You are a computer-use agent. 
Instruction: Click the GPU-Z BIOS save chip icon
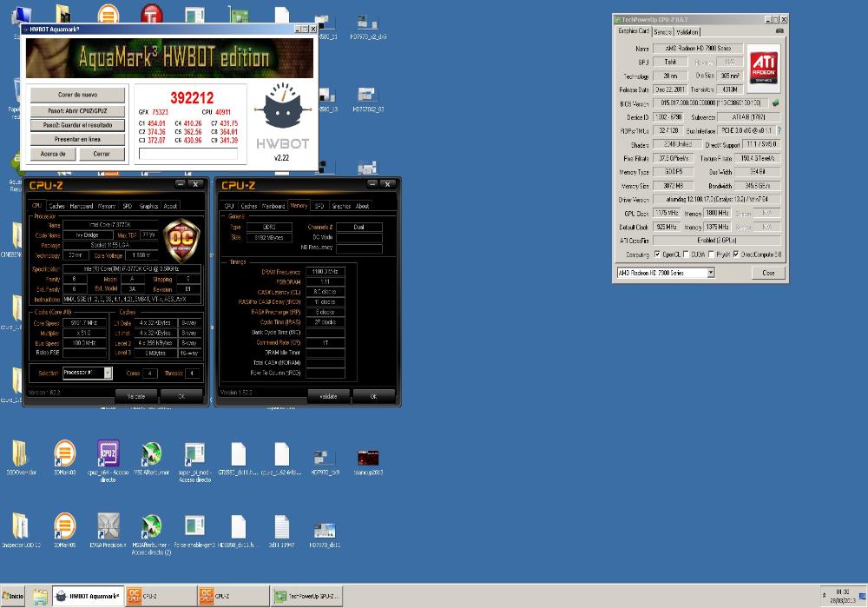pos(775,103)
